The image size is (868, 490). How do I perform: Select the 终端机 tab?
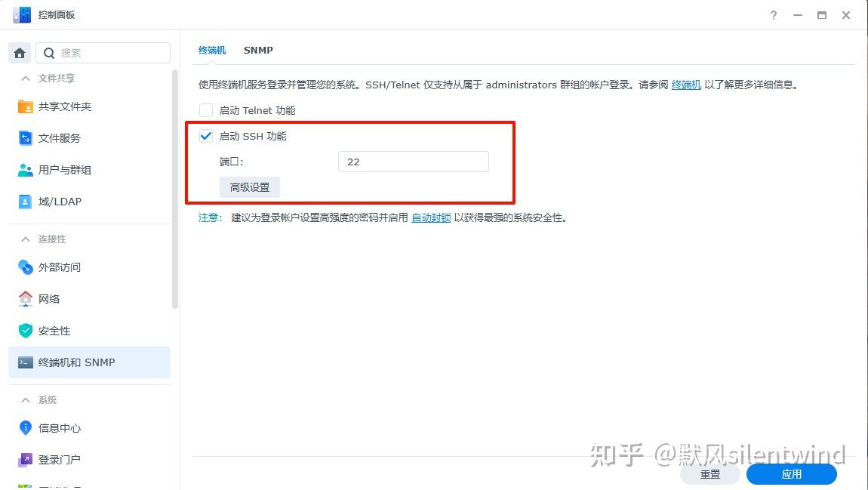[212, 50]
